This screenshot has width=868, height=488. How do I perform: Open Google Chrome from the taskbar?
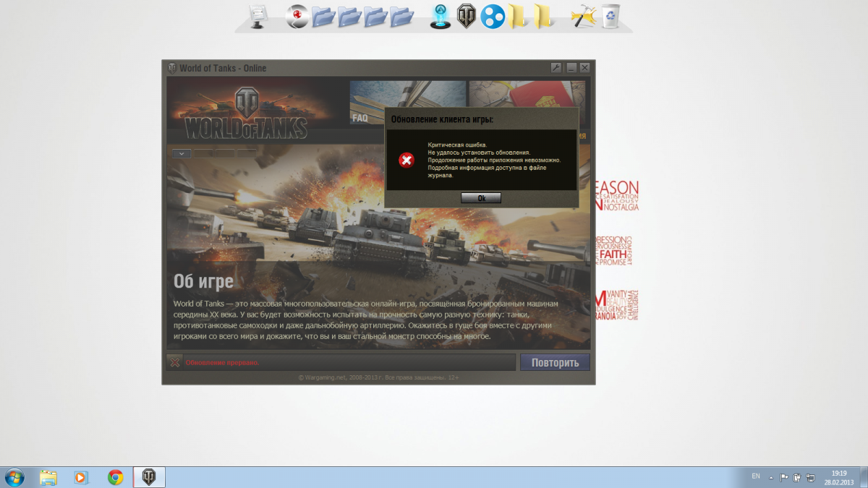click(x=115, y=477)
